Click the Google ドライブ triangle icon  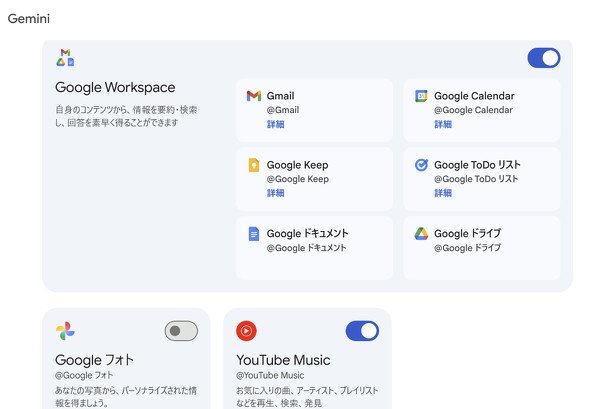coord(421,234)
